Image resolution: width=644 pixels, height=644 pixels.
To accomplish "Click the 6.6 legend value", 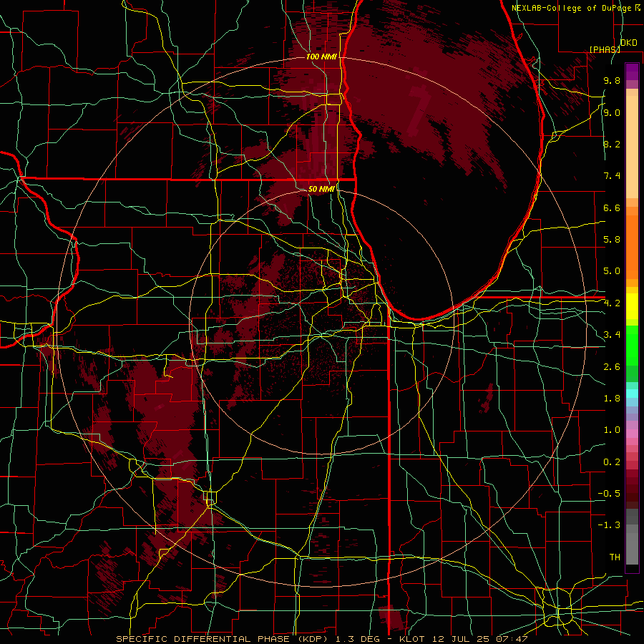I will [x=612, y=208].
